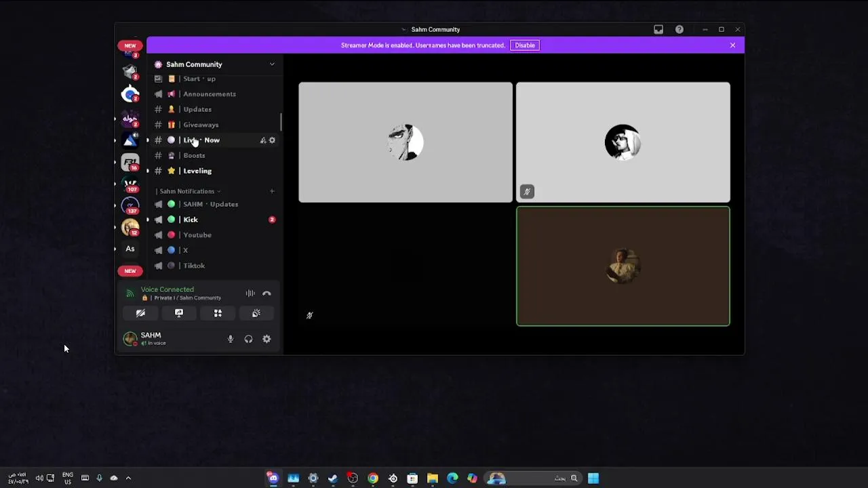Viewport: 868px width, 488px height.
Task: Open Google Chrome from the taskbar
Action: [x=373, y=479]
